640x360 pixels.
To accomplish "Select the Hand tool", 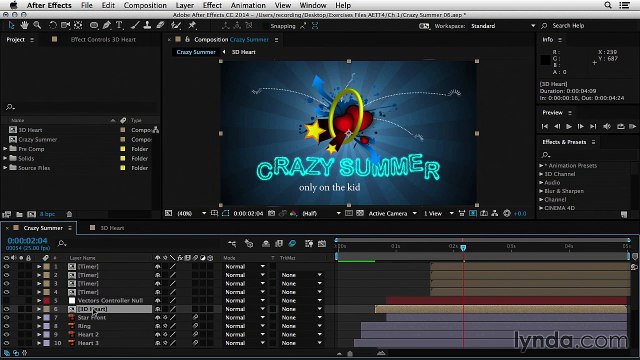I will coord(24,25).
